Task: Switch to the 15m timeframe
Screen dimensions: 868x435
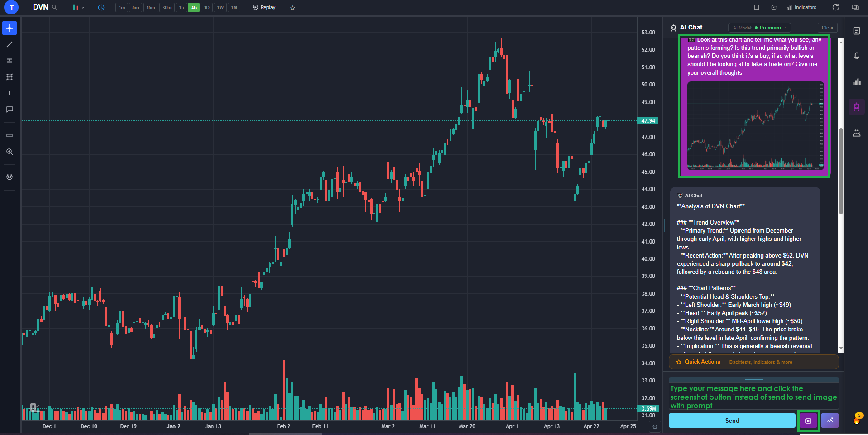Action: tap(151, 7)
